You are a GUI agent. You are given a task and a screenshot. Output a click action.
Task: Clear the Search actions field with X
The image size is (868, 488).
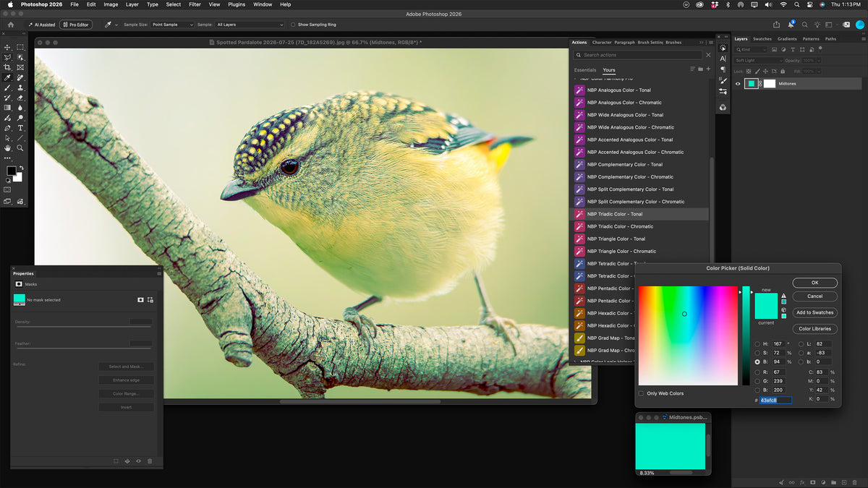pos(708,55)
